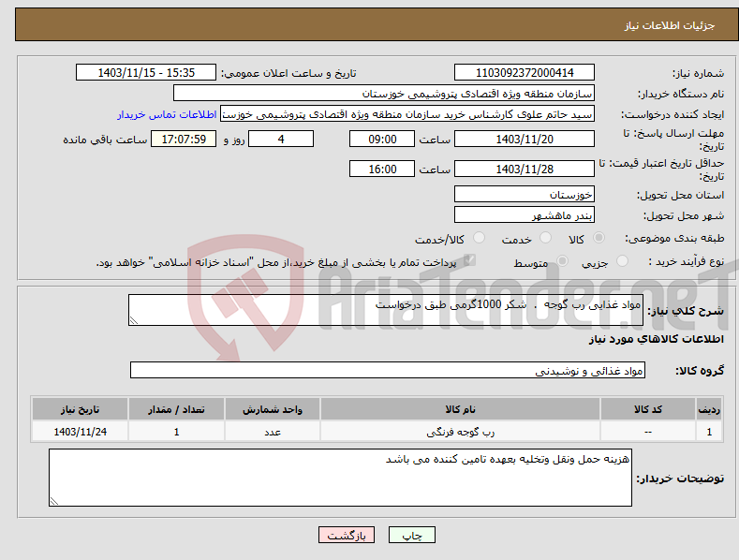Click the delivery city field بندر ماهشهر
The width and height of the screenshot is (739, 560).
point(525,215)
